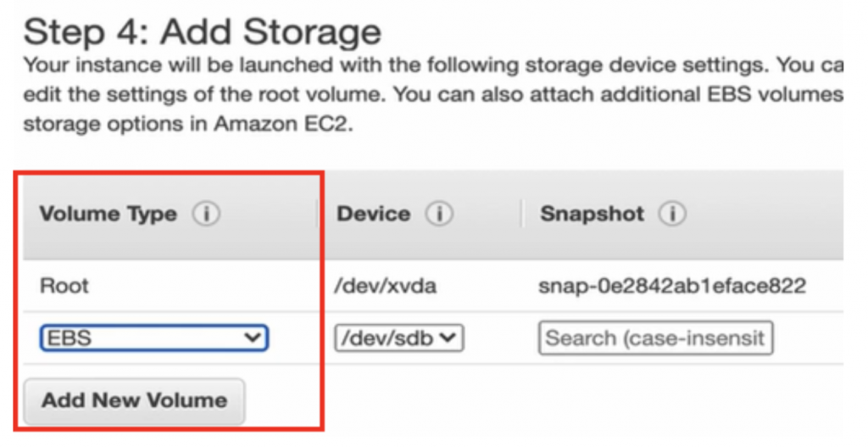Click the arrow on the /dev/sdb dropdown
The width and height of the screenshot is (868, 447).
coord(448,338)
